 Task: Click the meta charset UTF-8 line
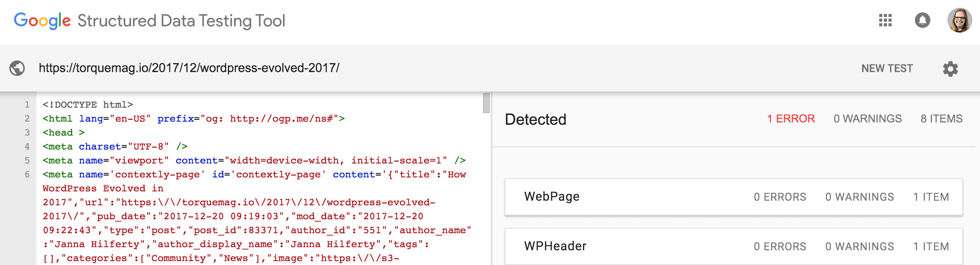pyautogui.click(x=115, y=146)
